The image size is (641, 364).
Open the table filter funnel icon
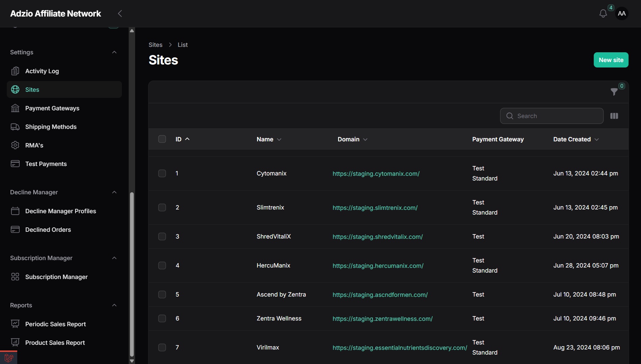tap(614, 92)
